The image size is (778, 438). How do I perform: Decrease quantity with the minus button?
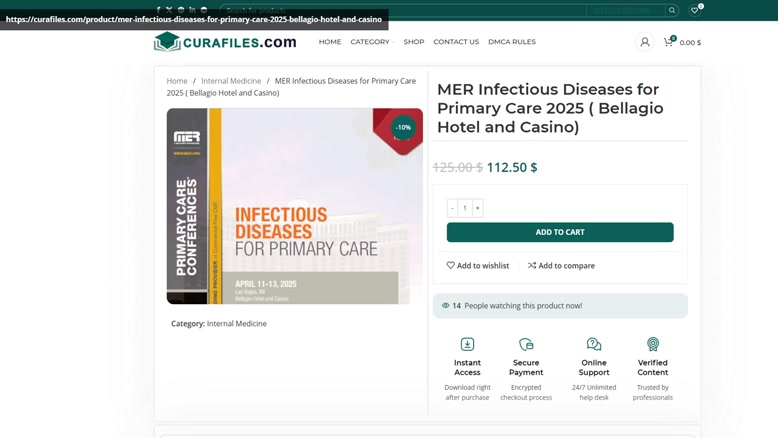point(452,208)
